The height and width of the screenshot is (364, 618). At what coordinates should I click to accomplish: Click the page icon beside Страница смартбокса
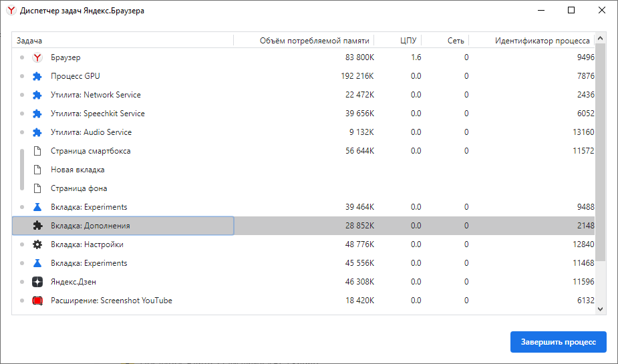pos(37,151)
